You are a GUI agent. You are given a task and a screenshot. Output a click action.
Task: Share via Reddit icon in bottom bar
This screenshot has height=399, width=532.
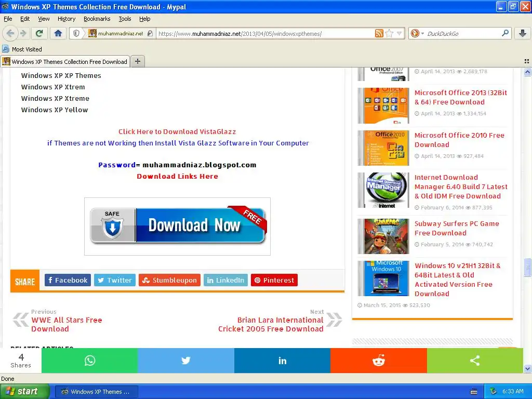pyautogui.click(x=379, y=361)
